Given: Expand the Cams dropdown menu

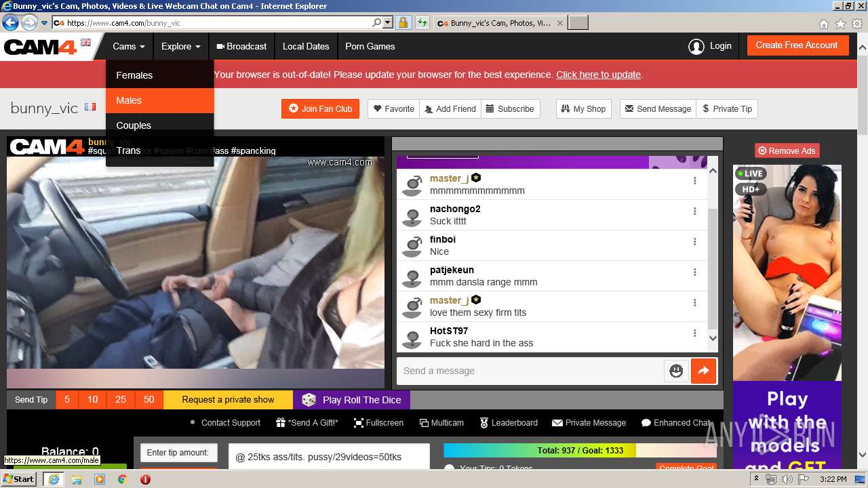Looking at the screenshot, I should click(129, 47).
